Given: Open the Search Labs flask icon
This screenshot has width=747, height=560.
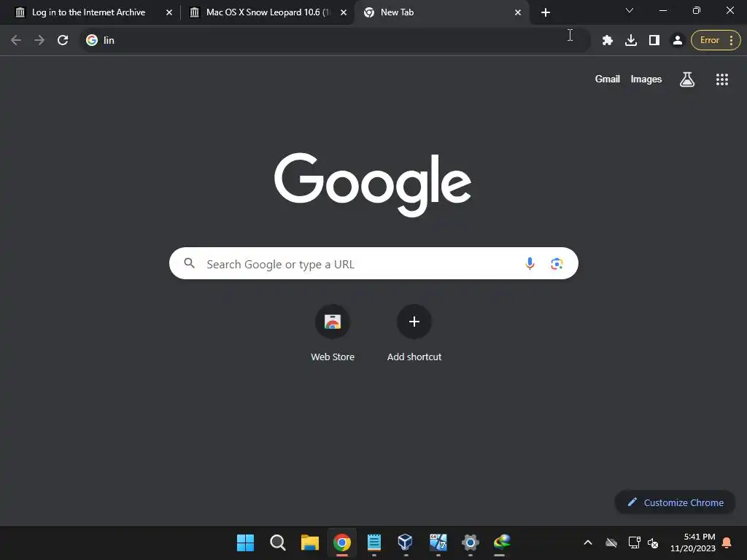Looking at the screenshot, I should (687, 79).
